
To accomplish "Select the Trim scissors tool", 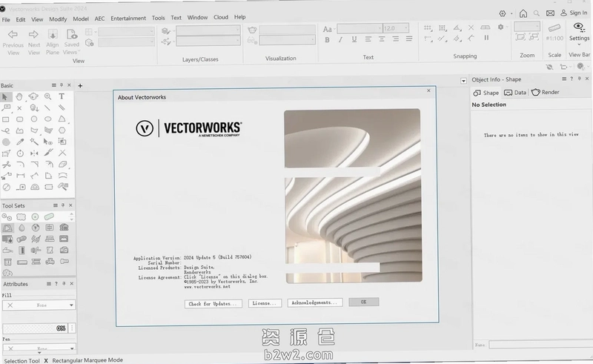I will (6, 165).
